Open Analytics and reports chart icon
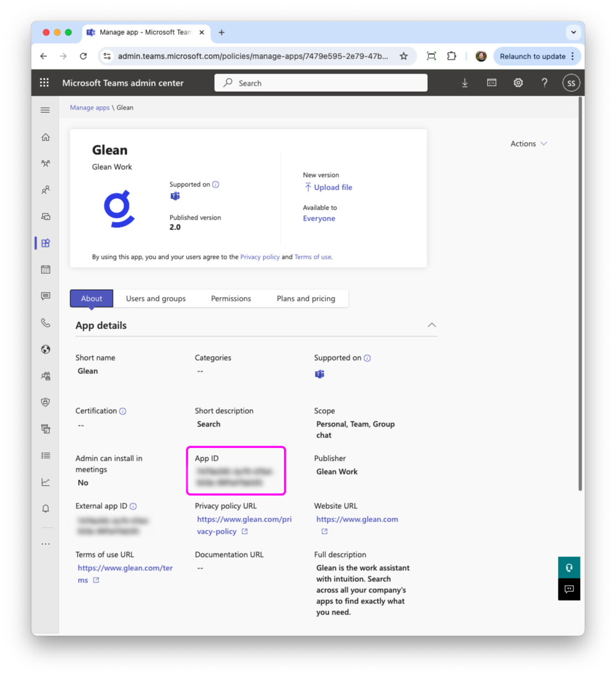616x677 pixels. (x=45, y=482)
